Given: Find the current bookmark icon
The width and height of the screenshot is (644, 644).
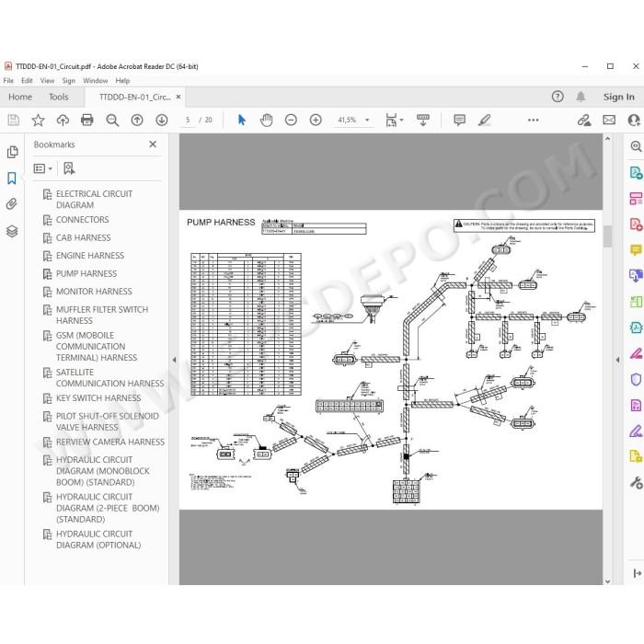Looking at the screenshot, I should pos(69,168).
